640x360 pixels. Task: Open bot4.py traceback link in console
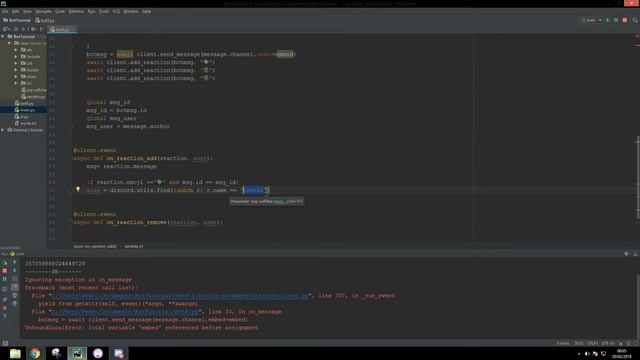125,312
